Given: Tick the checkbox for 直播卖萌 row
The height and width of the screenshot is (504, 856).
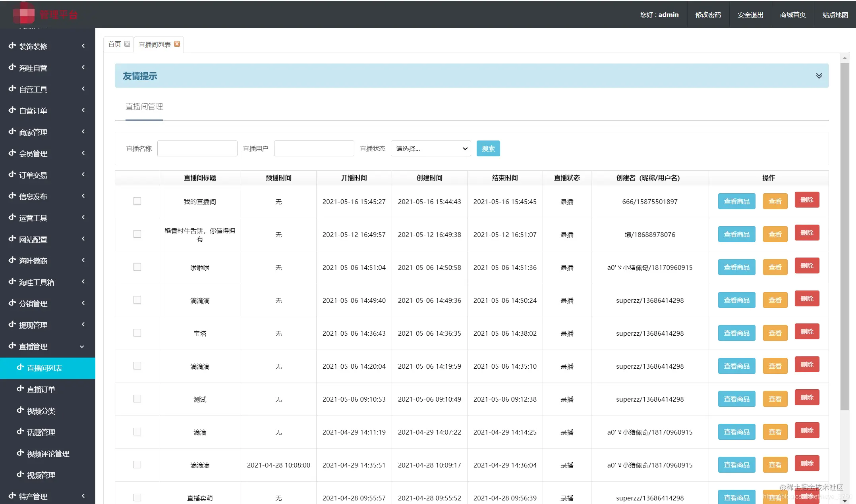Looking at the screenshot, I should (137, 498).
